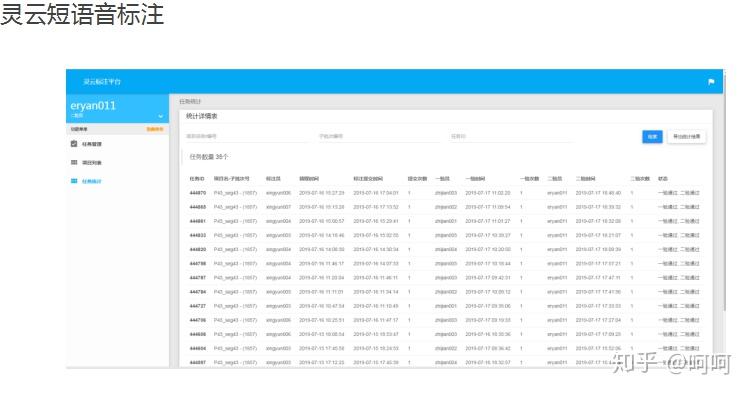This screenshot has height=395, width=750.
Task: Click the 任务数量 38个 count text
Action: (x=209, y=157)
